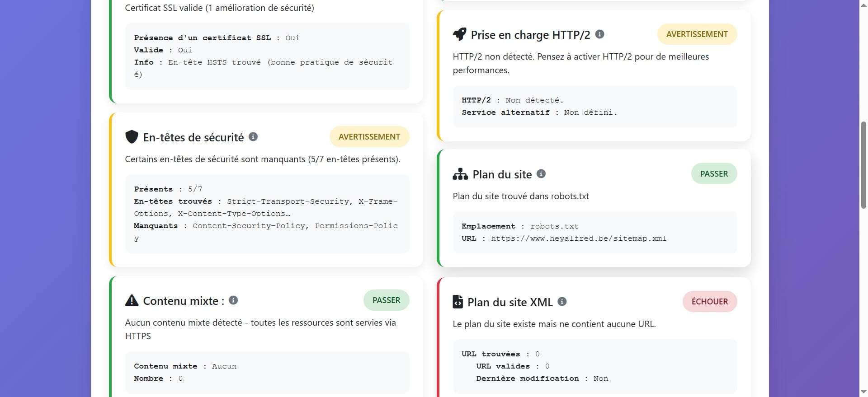Click the XML file icon beside Plan du site XML

[x=458, y=301]
